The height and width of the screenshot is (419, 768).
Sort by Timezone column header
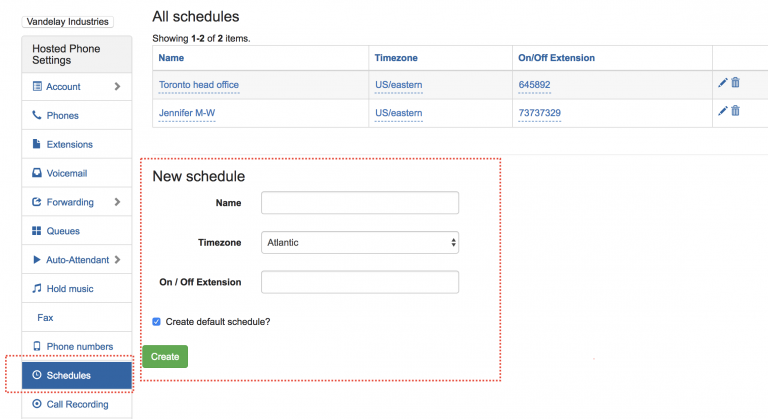(396, 58)
